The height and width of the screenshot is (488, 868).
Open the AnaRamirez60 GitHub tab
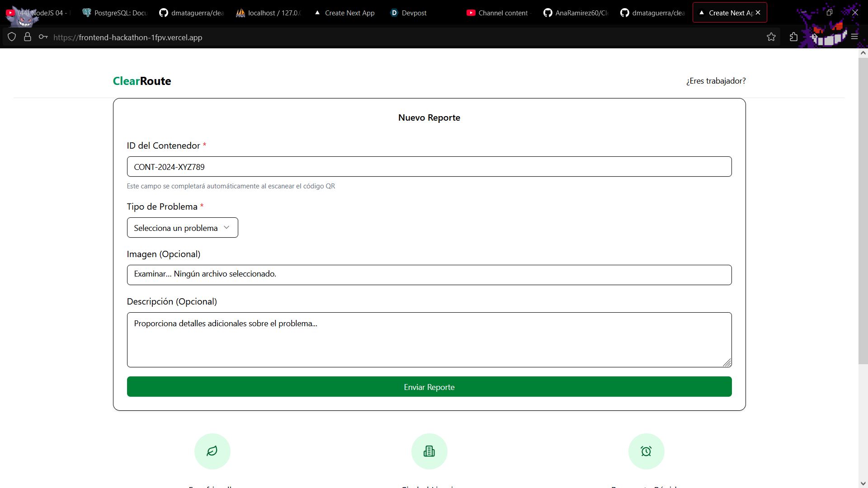click(576, 13)
